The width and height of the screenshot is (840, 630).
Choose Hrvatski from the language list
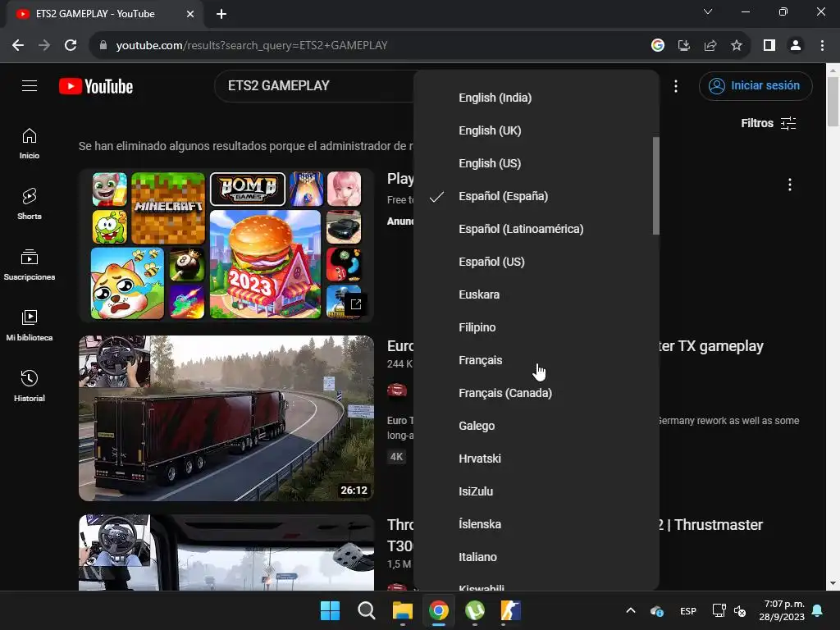pos(536,459)
